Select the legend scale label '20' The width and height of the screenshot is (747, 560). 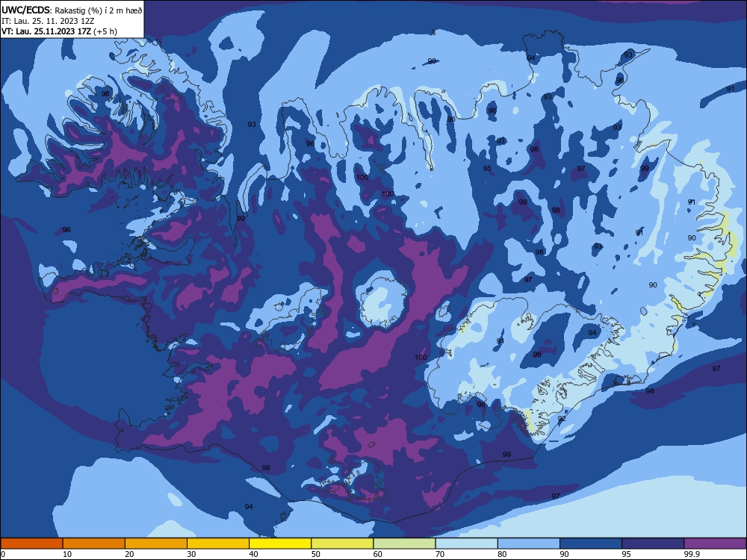tap(129, 554)
